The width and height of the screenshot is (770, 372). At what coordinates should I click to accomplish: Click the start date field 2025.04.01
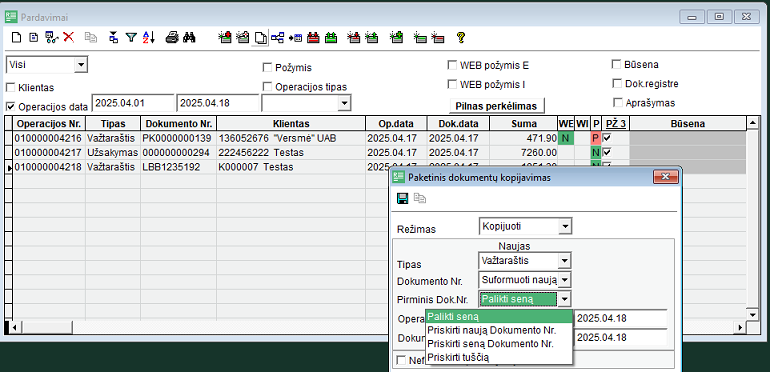coord(133,103)
